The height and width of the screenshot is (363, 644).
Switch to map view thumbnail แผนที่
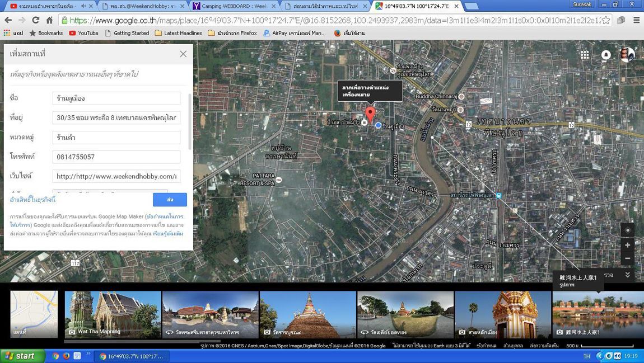[34, 314]
